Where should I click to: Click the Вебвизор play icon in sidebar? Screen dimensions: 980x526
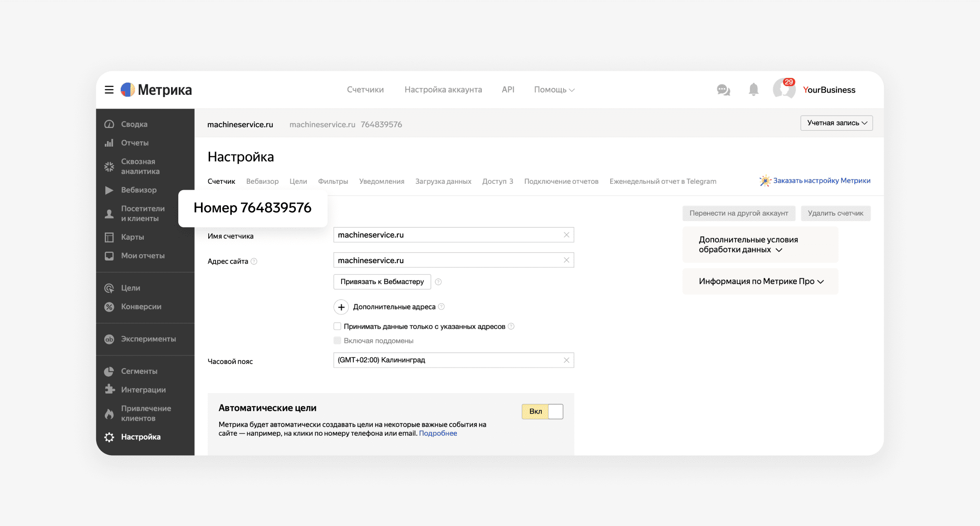(109, 190)
